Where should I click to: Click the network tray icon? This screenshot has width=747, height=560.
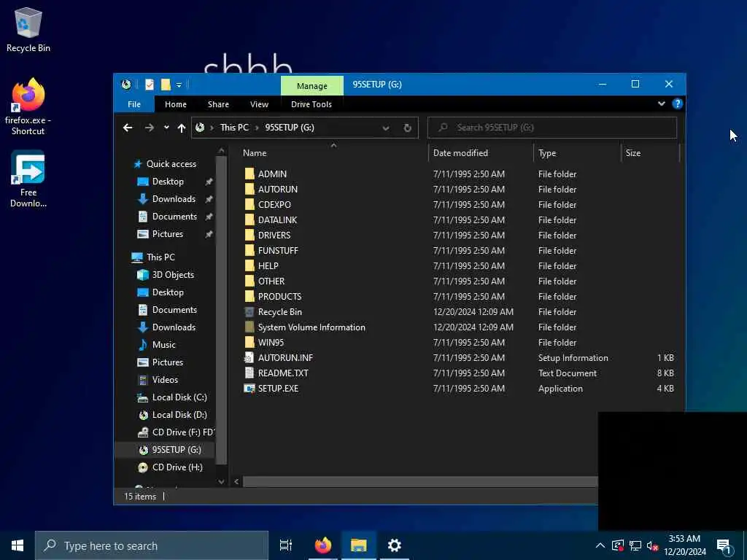(x=635, y=545)
